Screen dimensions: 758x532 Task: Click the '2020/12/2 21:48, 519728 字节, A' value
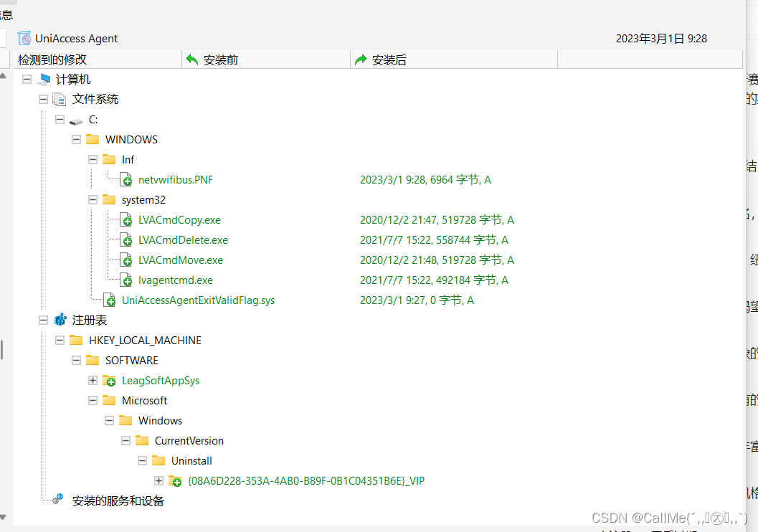(437, 260)
